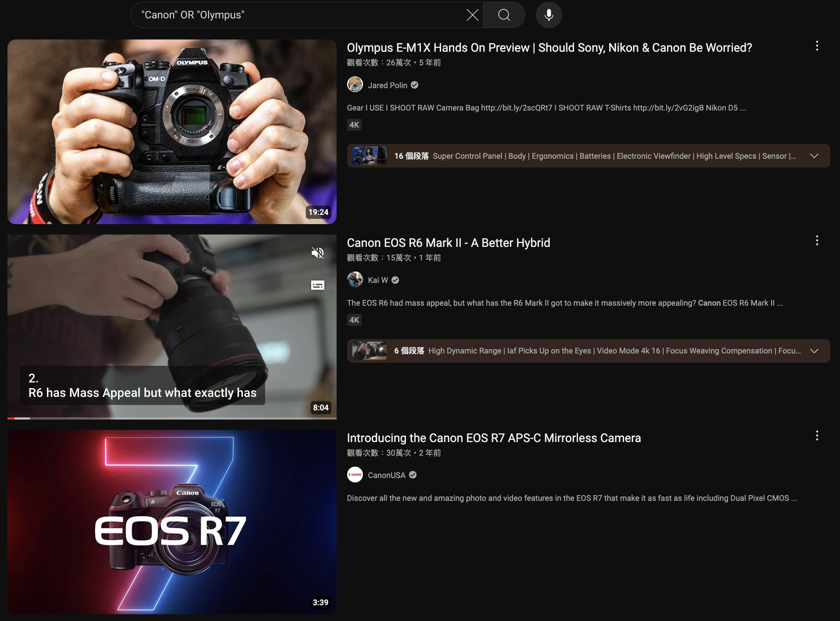Open the Introducing the Canon EOS R7 video title

click(x=494, y=438)
